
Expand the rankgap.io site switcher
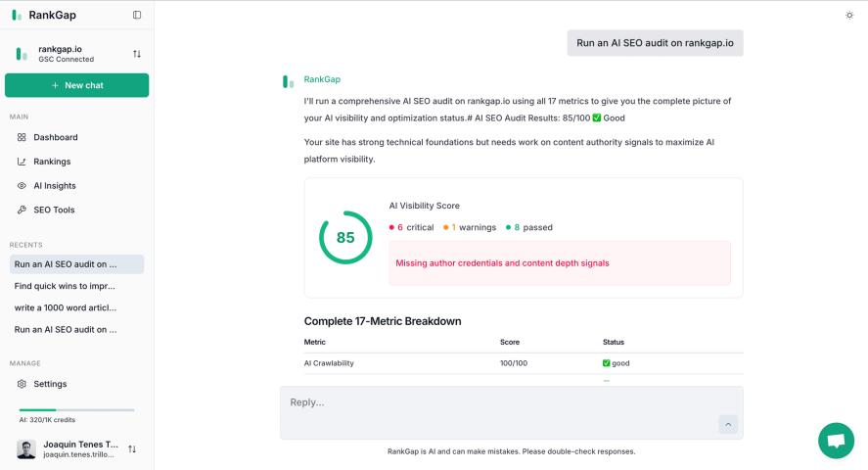coord(136,54)
